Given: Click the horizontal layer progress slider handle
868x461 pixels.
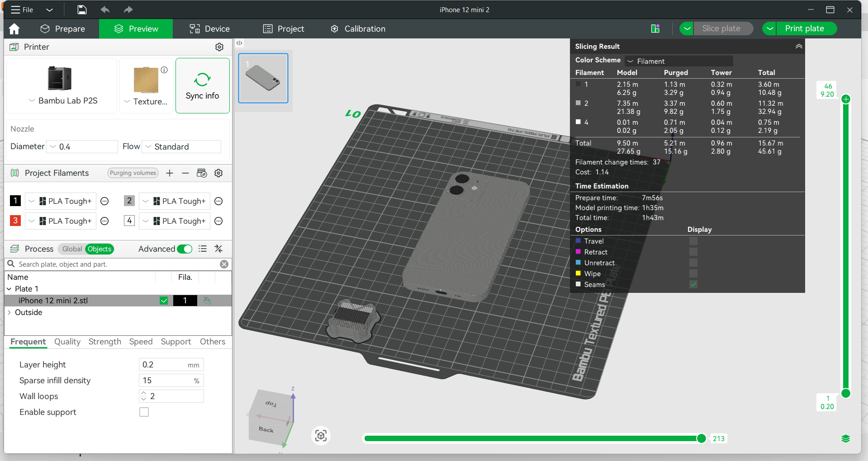Looking at the screenshot, I should (x=702, y=438).
